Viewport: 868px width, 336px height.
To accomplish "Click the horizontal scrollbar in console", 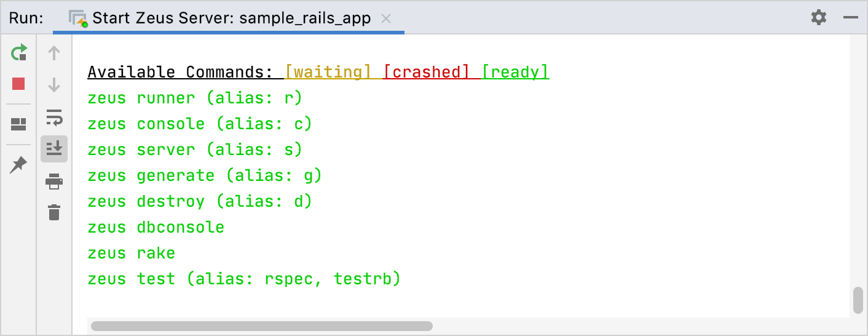I will click(x=262, y=326).
